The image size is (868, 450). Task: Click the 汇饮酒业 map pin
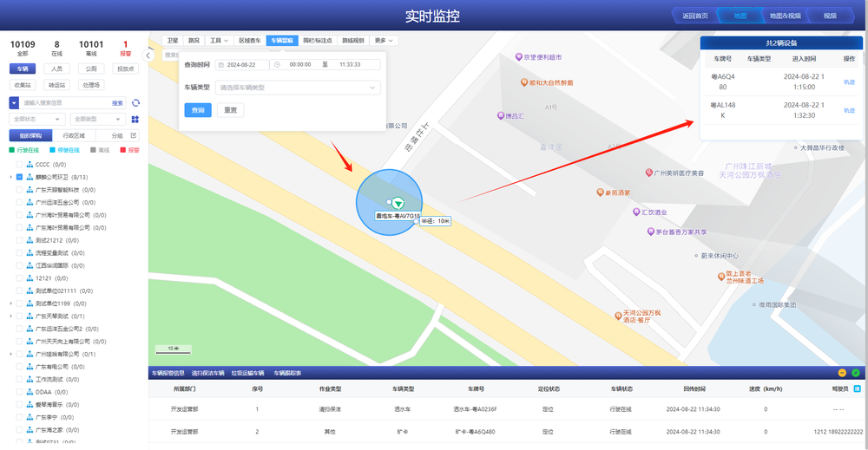pyautogui.click(x=636, y=212)
